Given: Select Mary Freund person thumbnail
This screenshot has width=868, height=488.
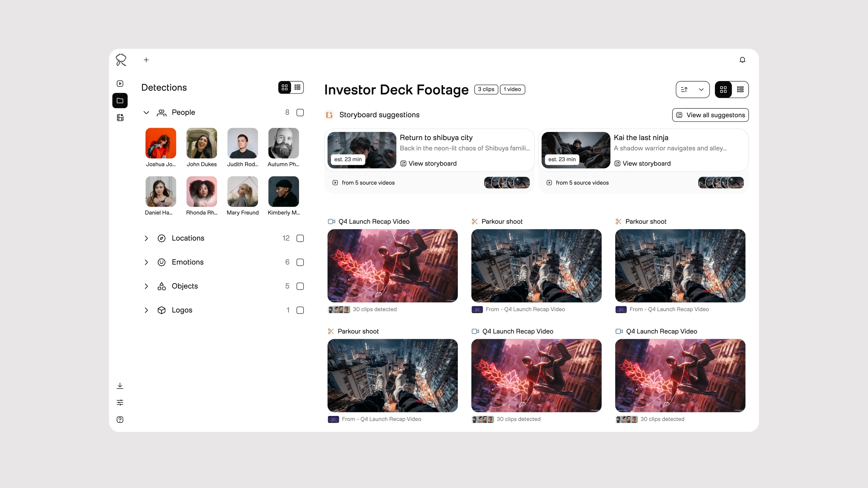Looking at the screenshot, I should [x=243, y=192].
